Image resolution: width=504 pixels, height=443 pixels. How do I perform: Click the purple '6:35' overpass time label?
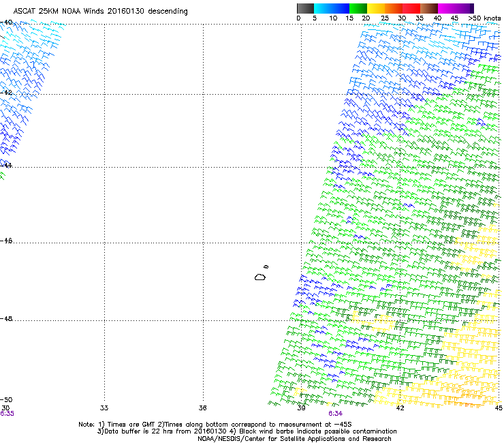(7, 414)
